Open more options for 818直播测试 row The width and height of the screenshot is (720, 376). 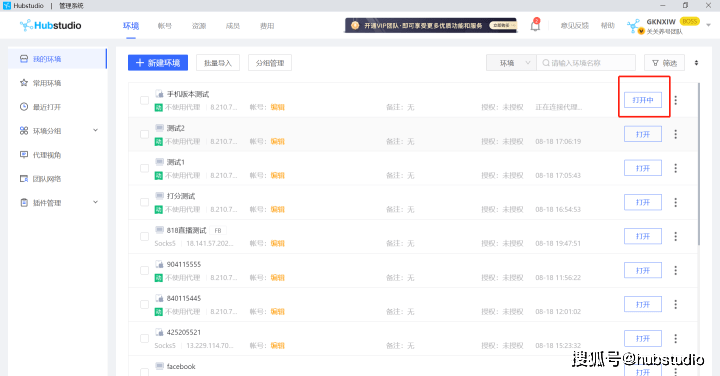[675, 236]
